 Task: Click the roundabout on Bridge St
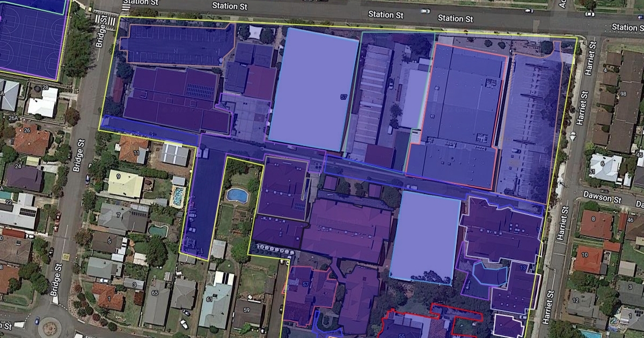(x=50, y=326)
